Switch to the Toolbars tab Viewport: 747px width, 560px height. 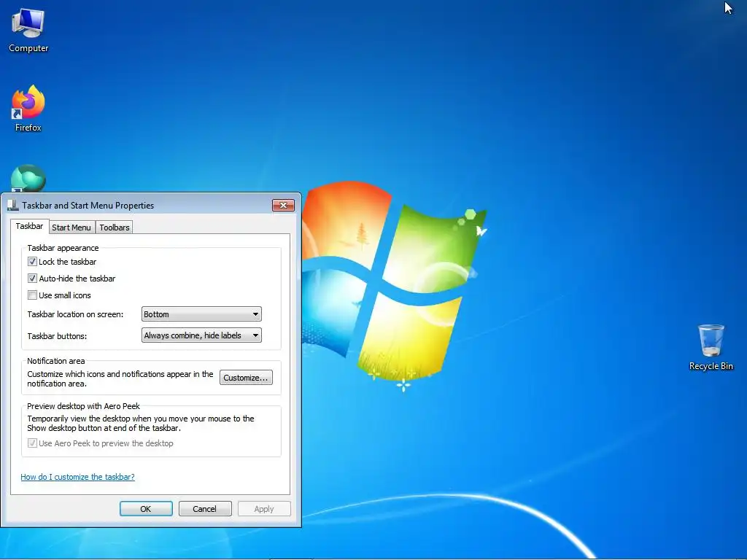pyautogui.click(x=115, y=227)
